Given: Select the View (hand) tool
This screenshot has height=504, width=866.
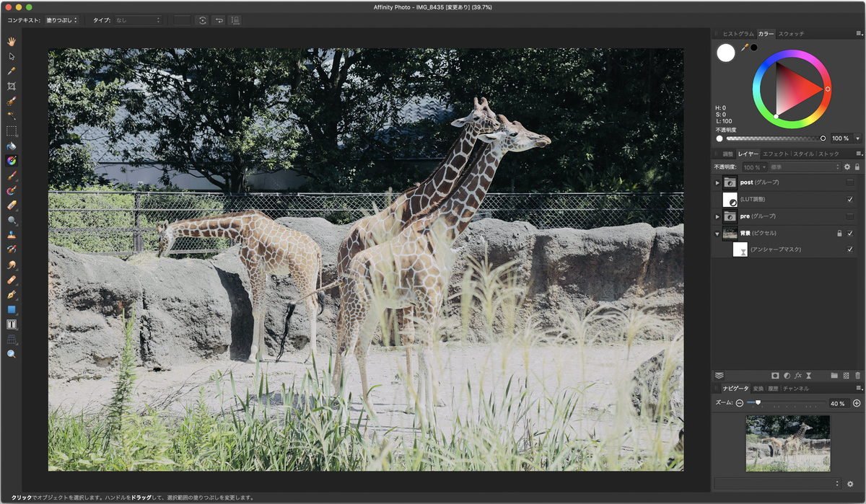Looking at the screenshot, I should [x=12, y=41].
